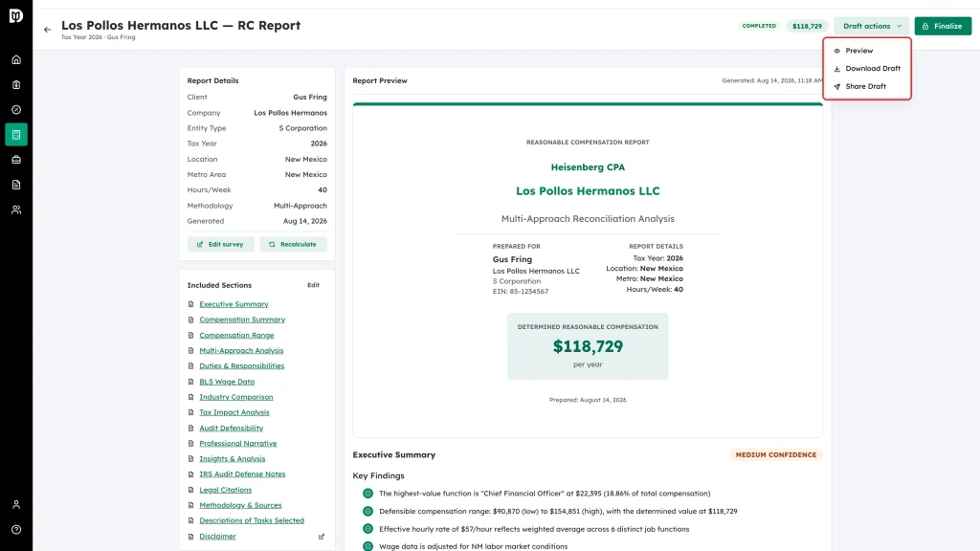Screen dimensions: 980x551
Task: Click the document icon next to Legal Citations
Action: click(x=190, y=490)
